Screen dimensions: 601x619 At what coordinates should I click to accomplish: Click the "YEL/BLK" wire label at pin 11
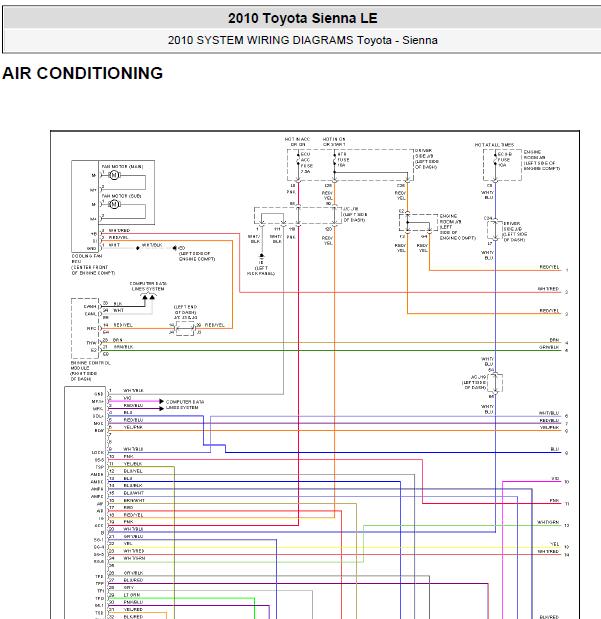click(133, 464)
